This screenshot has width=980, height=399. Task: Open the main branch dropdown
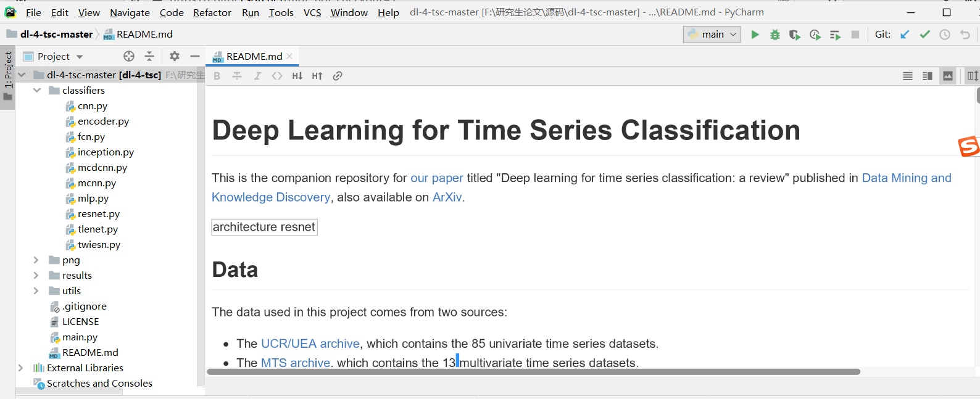tap(711, 34)
